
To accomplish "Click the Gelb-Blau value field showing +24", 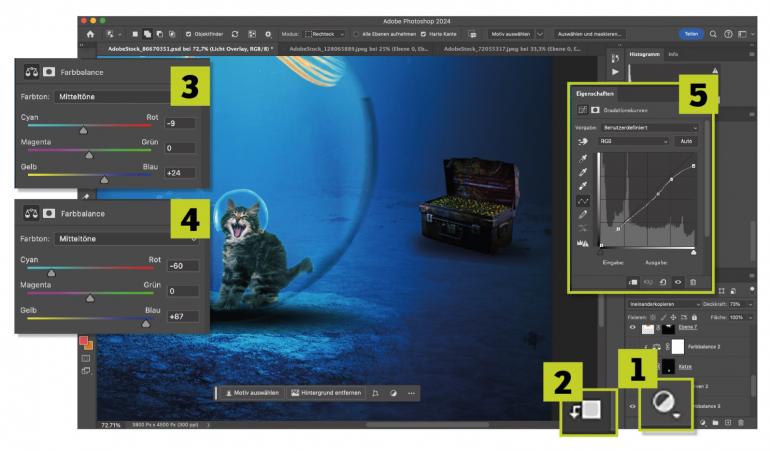I will (180, 173).
